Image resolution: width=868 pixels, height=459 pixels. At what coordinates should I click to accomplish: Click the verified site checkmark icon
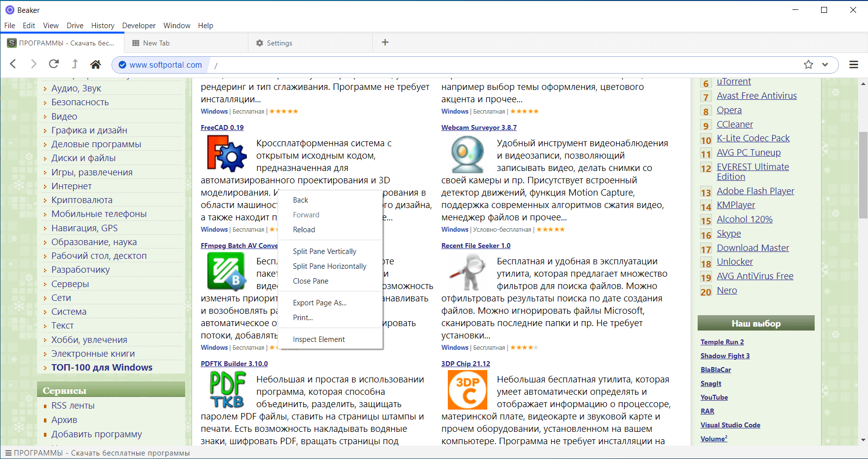[122, 65]
